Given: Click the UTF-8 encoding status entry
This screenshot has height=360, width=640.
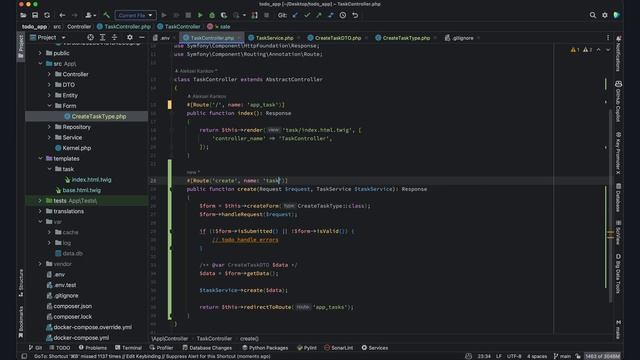Looking at the screenshot, I should pos(514,356).
